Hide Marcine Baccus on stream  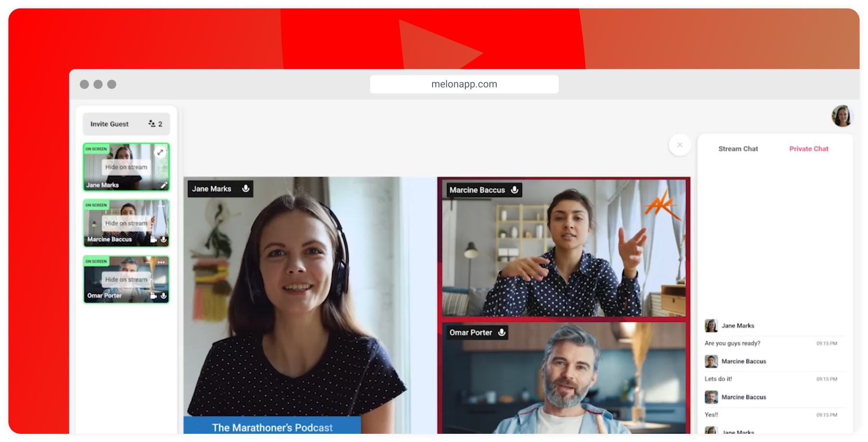coord(126,223)
